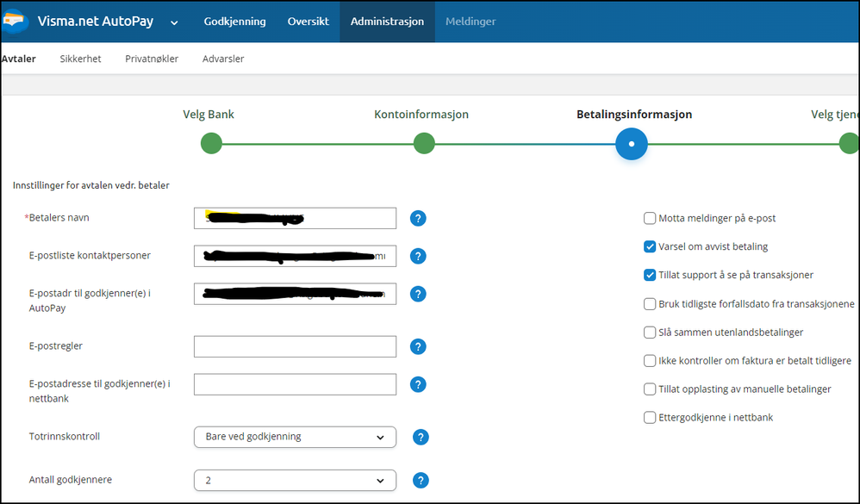Click the Kontoinformasjon step label
Viewport: 860px width, 504px height.
421,115
